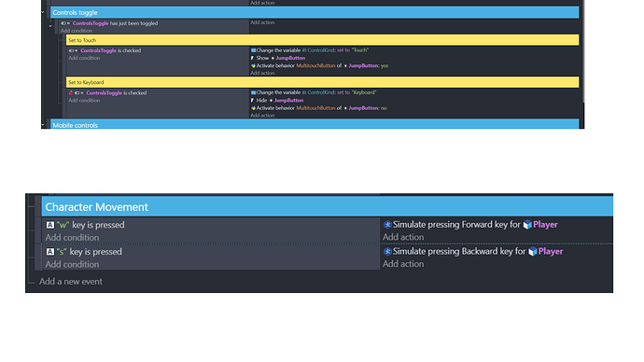This screenshot has height=362, width=644.
Task: Click ControlsToggle under the Set to Touch comment
Action: [99, 50]
